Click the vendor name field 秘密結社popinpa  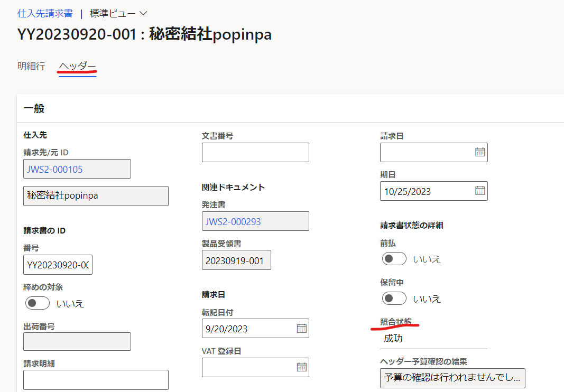tap(96, 196)
